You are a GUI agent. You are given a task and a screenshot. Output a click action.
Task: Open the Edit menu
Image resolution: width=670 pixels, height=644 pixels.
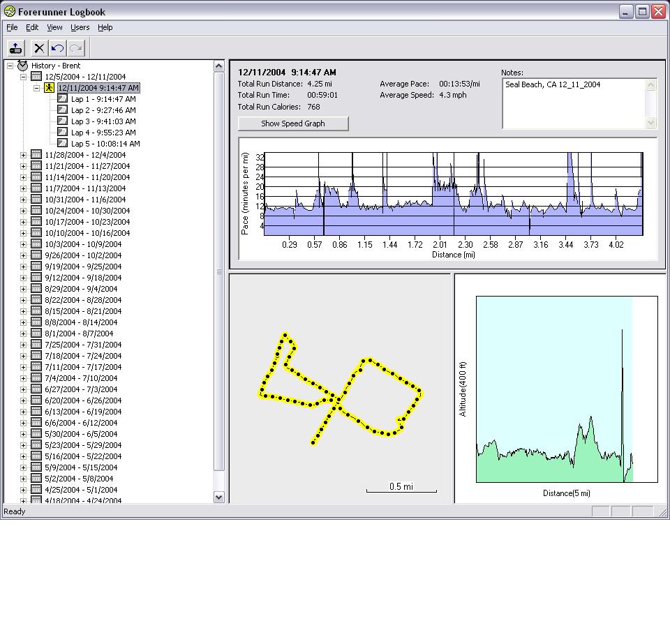(32, 27)
